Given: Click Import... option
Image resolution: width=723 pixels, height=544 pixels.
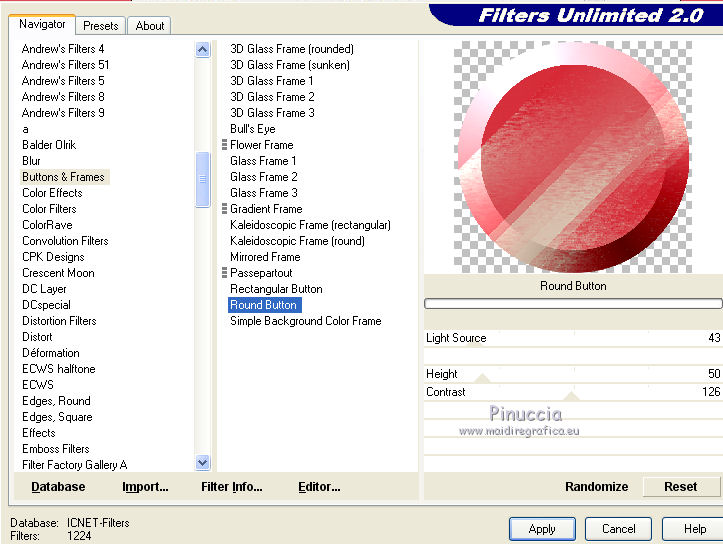Looking at the screenshot, I should tap(145, 487).
